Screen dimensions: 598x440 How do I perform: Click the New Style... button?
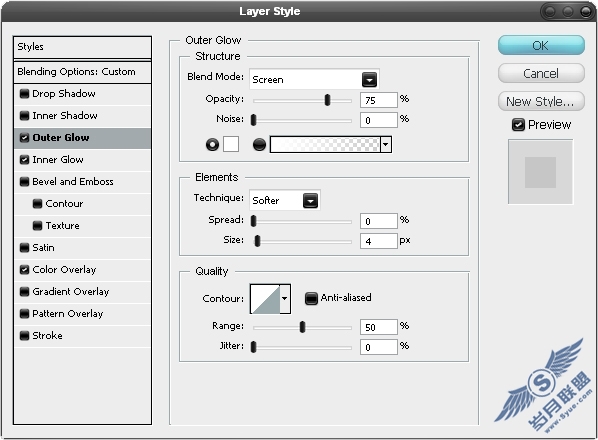tap(541, 101)
